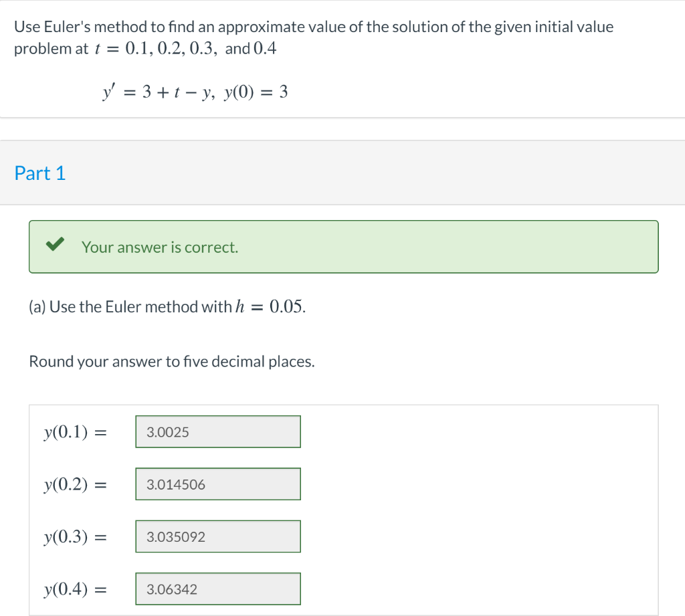Select the y(0.4) answer field

click(x=218, y=589)
